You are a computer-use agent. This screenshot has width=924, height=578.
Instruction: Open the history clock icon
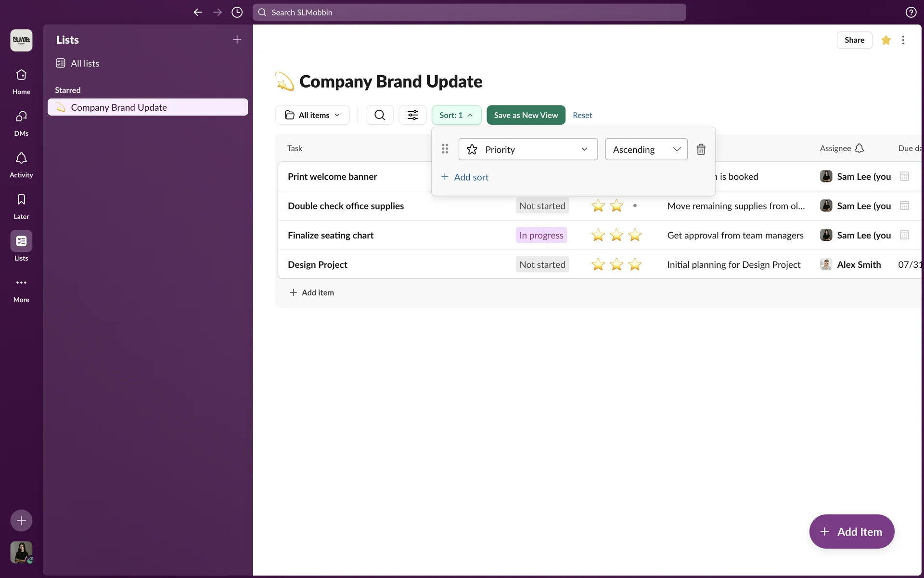coord(237,13)
